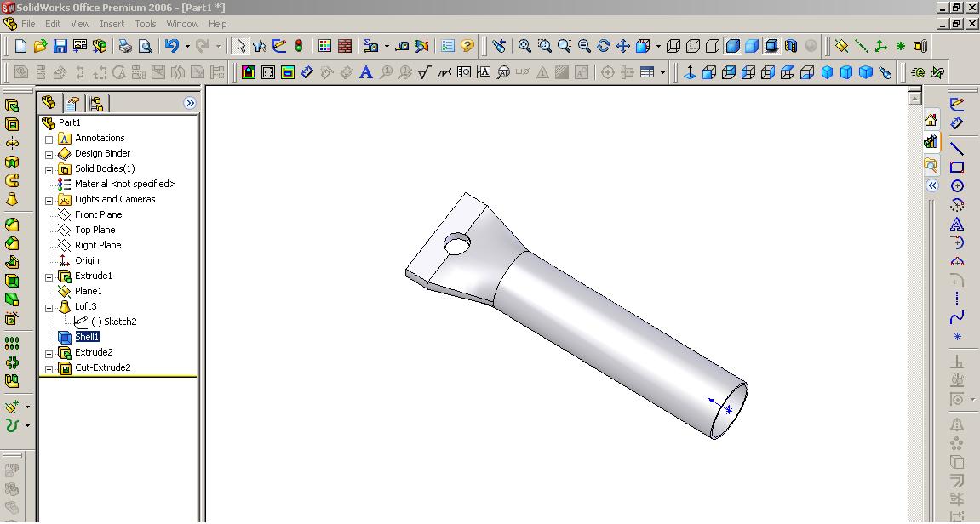Click the Save icon in the standard toolbar
This screenshot has height=524, width=980.
60,46
